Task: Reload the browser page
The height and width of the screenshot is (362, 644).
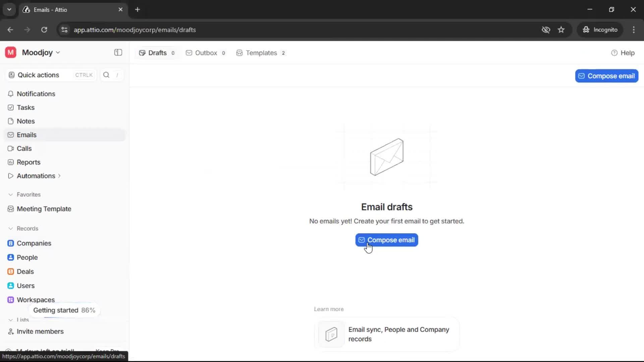Action: 44,30
